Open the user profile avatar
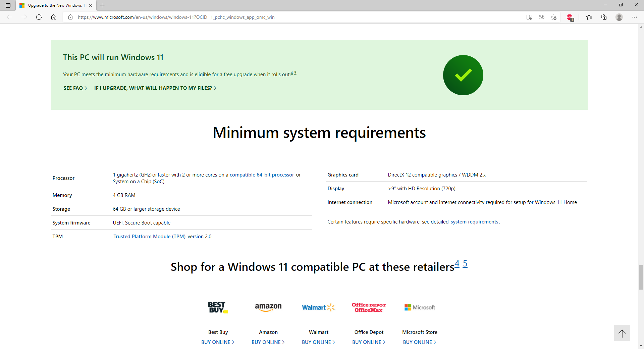644x349 pixels. [x=619, y=17]
